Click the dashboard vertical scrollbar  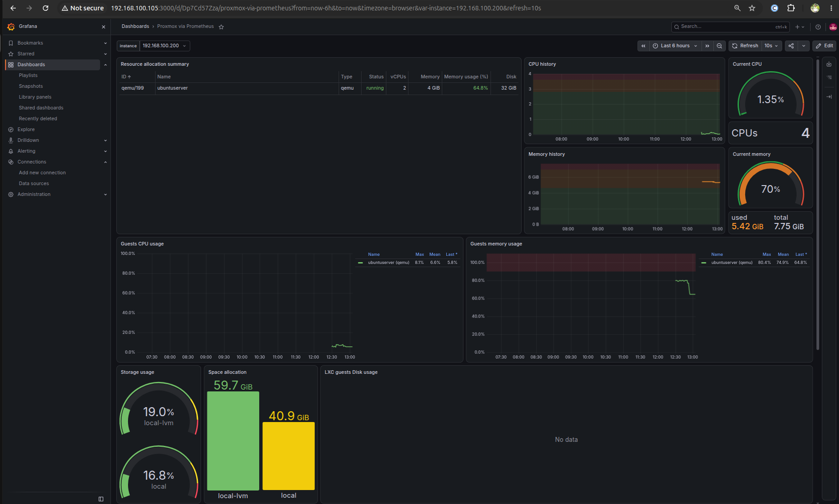point(817,204)
